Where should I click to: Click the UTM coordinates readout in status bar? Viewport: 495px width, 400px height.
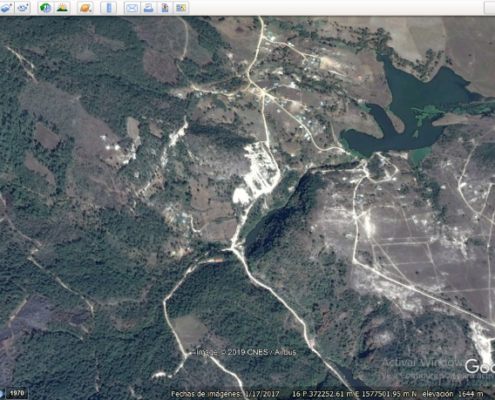[x=355, y=394]
